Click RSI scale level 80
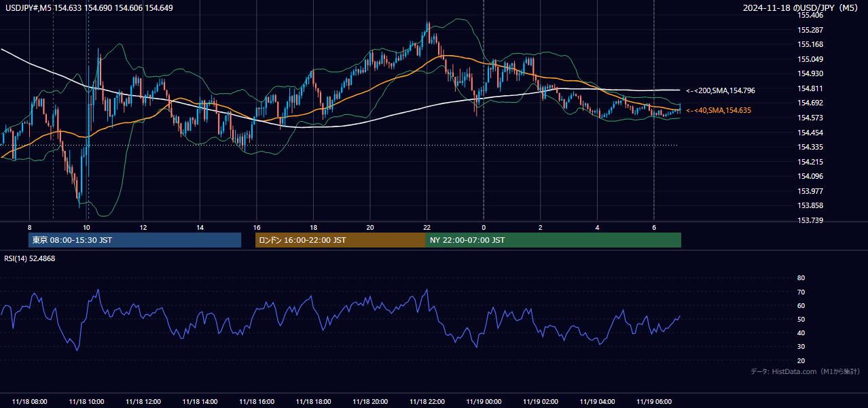The image size is (868, 408). 801,278
